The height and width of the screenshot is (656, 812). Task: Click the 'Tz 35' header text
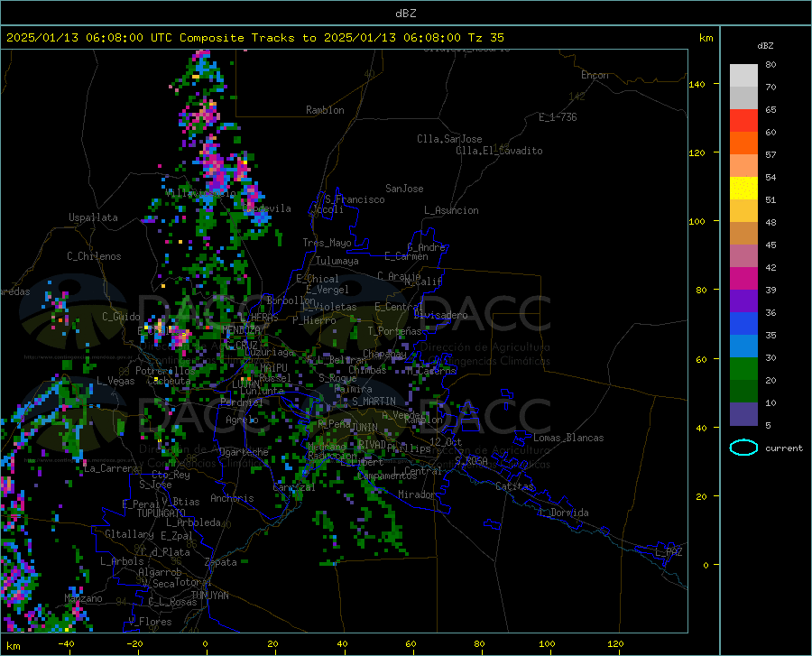click(x=485, y=38)
